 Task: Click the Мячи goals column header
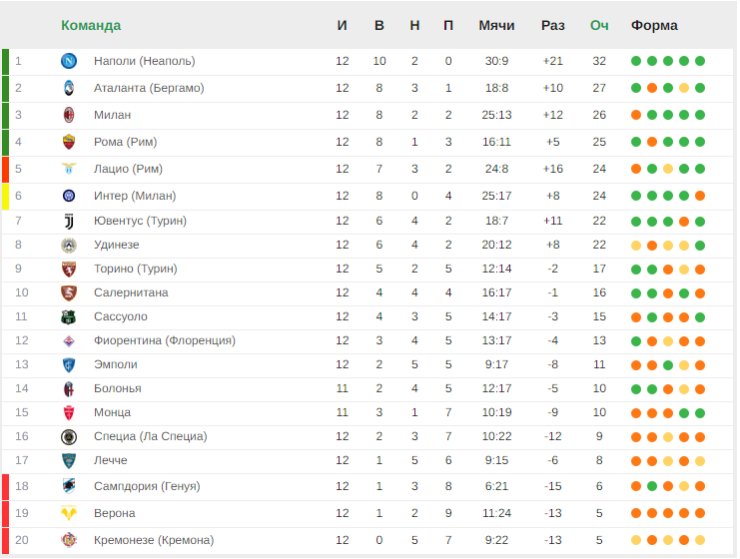coord(496,25)
